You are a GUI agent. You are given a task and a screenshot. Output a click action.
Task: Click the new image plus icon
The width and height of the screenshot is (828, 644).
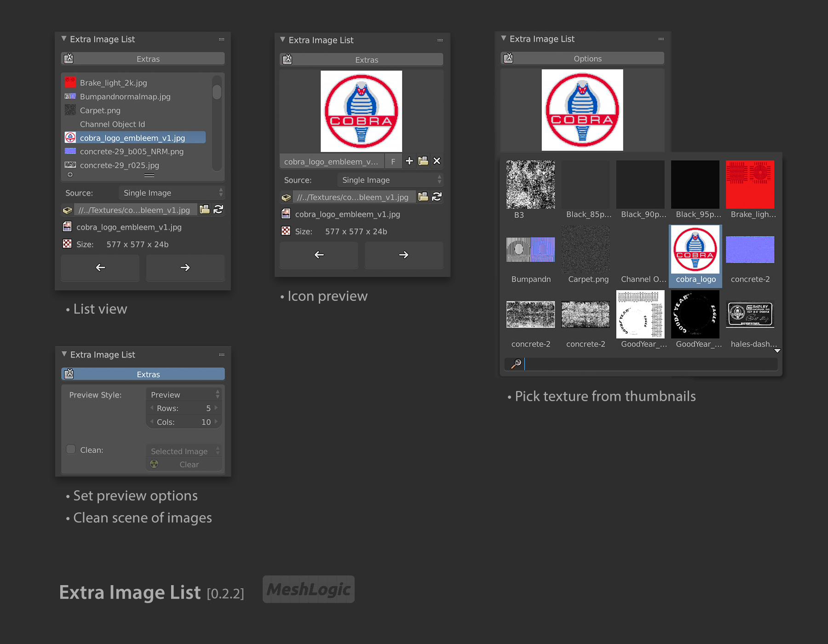[409, 161]
